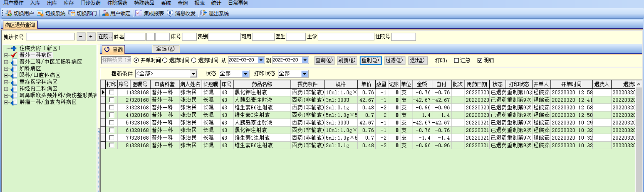
Task: Click the minus button beside 就诊卡号
Action: point(81,37)
